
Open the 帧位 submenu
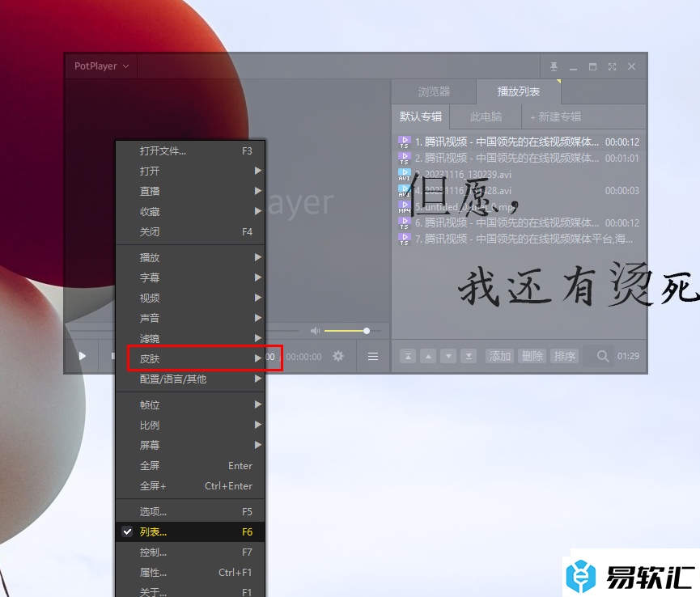pos(191,405)
